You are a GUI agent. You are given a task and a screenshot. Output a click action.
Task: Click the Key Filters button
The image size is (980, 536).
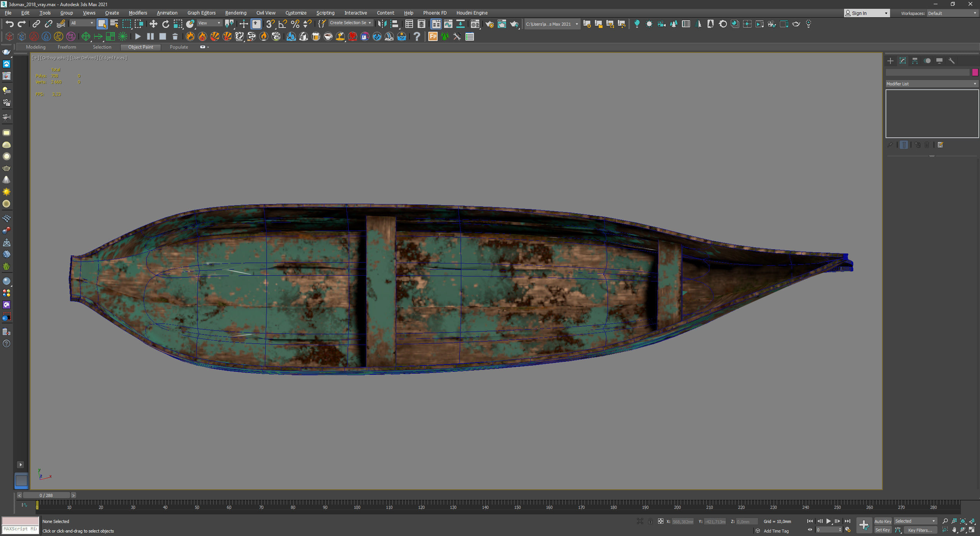(x=920, y=530)
